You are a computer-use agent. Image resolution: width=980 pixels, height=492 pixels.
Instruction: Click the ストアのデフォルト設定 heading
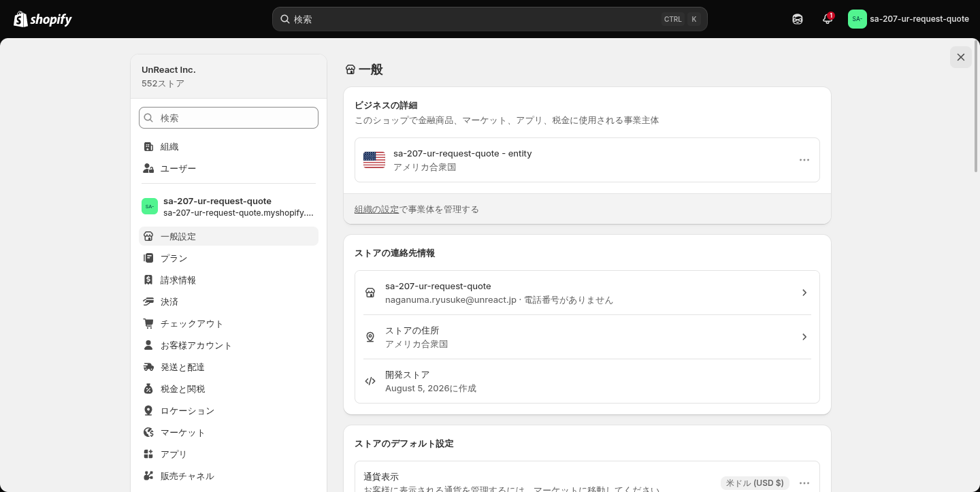tap(404, 444)
